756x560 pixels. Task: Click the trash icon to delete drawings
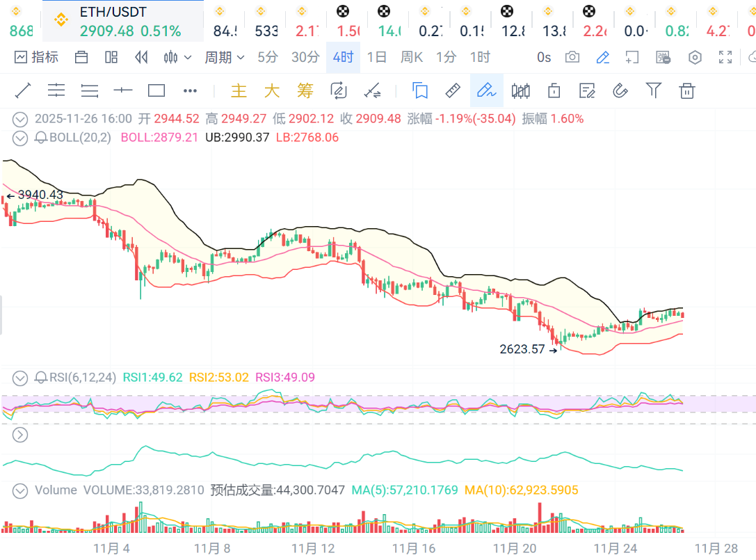686,90
